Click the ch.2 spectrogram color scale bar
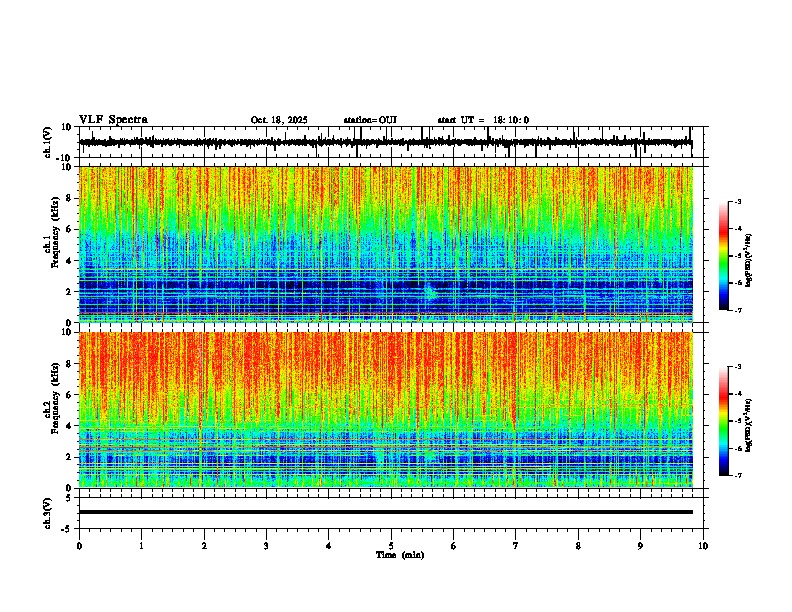Image resolution: width=792 pixels, height=612 pixels. coord(724,421)
